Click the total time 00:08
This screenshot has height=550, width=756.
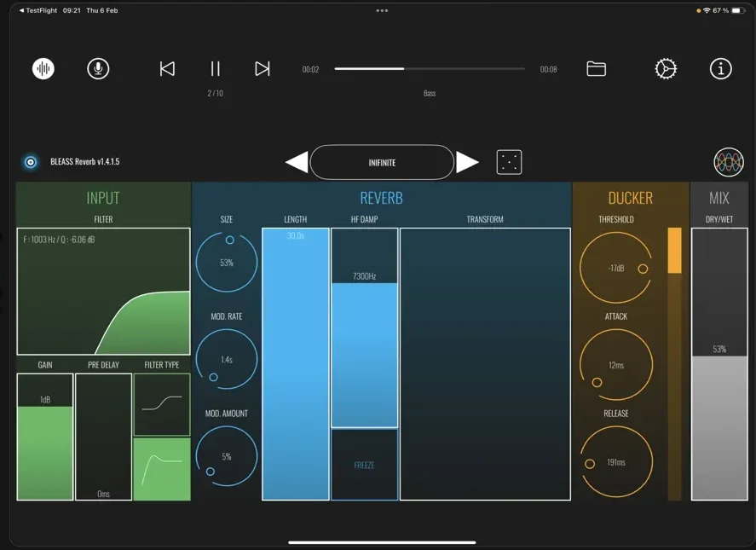(x=548, y=69)
